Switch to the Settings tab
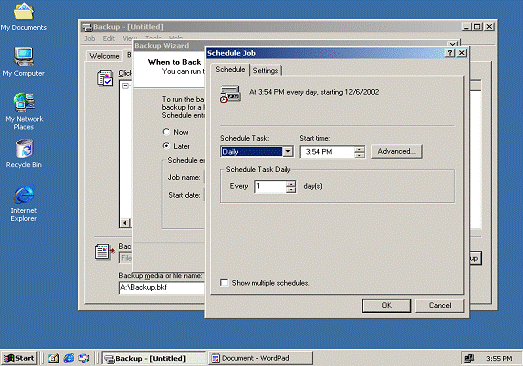Screen dimensions: 523x366 266,70
